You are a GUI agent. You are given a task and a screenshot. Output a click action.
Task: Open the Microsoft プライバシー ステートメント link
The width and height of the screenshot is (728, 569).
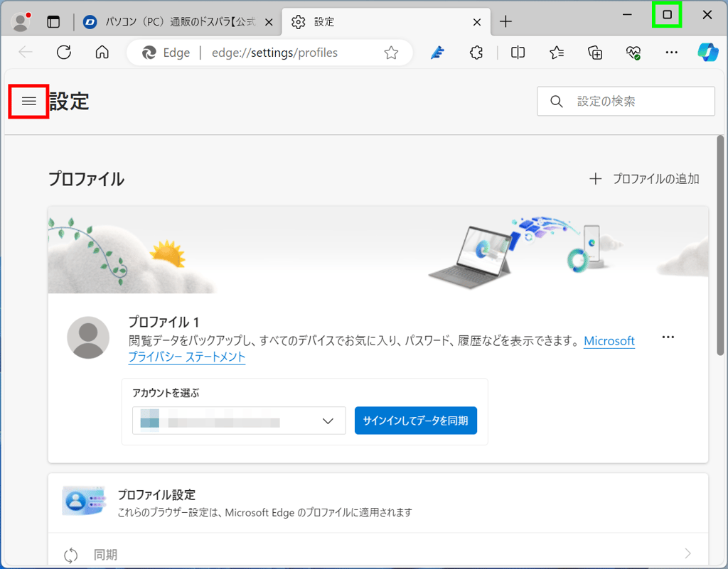(x=186, y=357)
